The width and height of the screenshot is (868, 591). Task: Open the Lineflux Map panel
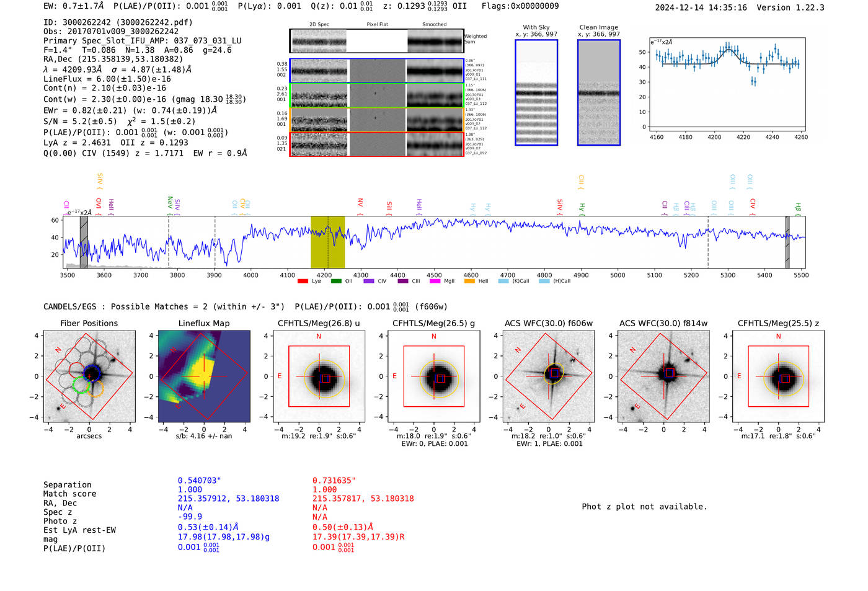coord(204,376)
